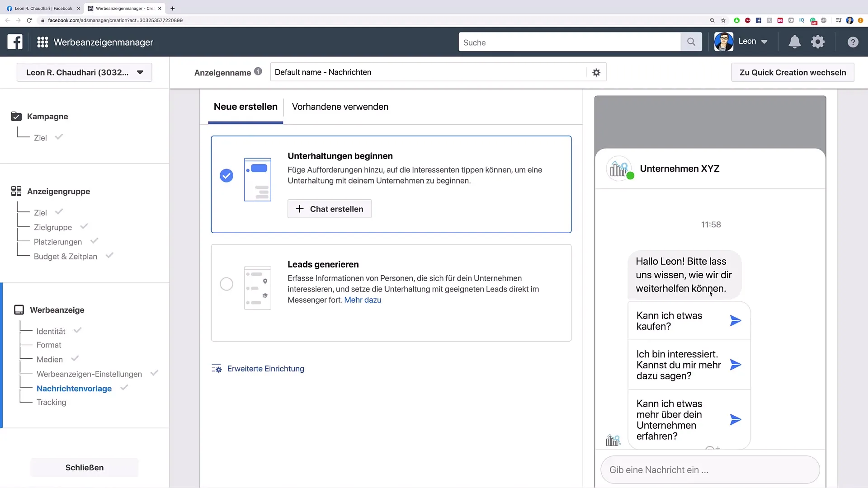Click the Werbeanzeige navigation icon
868x488 pixels.
[x=17, y=309]
